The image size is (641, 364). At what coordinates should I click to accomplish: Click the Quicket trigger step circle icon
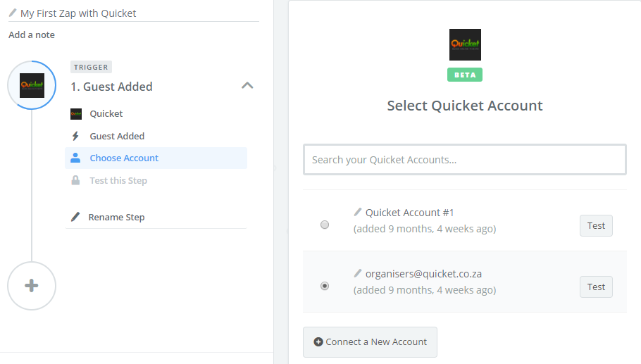[x=32, y=85]
